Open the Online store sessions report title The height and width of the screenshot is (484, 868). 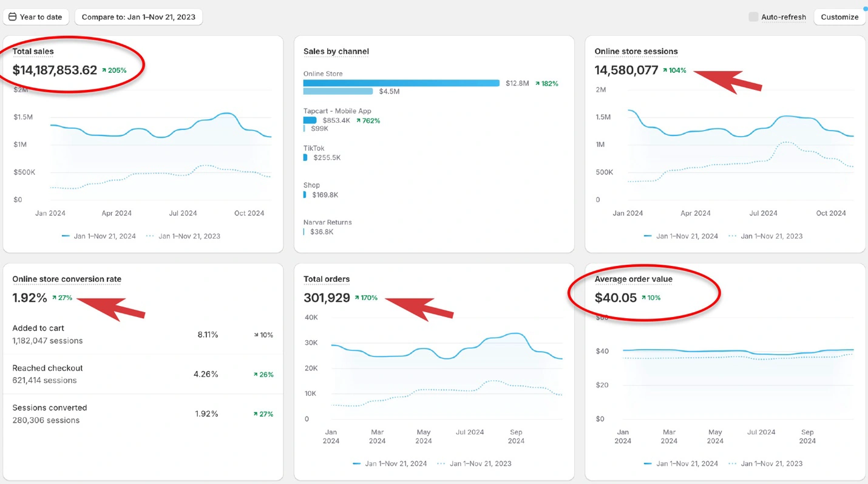[636, 52]
